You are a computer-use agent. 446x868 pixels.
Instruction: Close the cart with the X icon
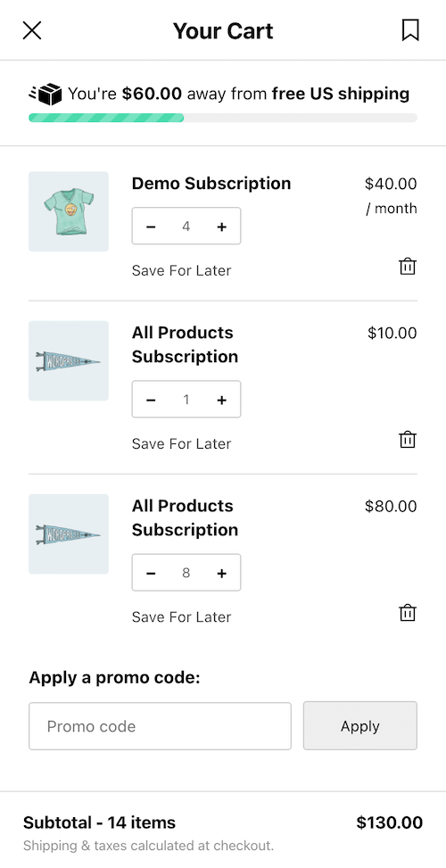(x=32, y=30)
